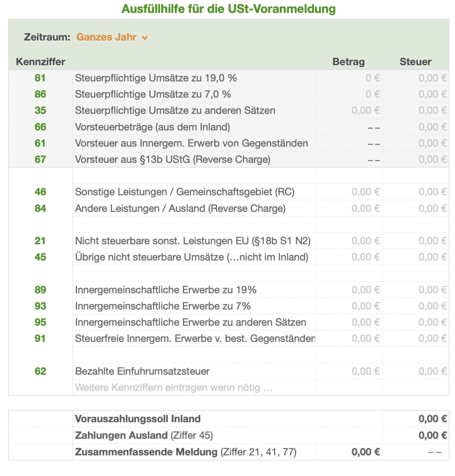Select Kennziffer 81 for Umsätze zu 19,0 %
The image size is (455, 476).
click(x=40, y=78)
